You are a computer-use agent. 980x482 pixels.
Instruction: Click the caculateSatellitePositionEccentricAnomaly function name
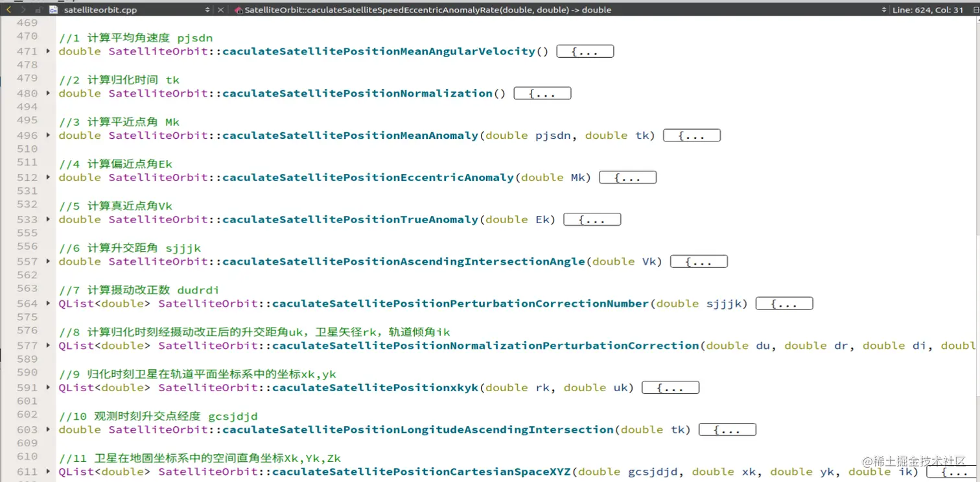pyautogui.click(x=368, y=178)
